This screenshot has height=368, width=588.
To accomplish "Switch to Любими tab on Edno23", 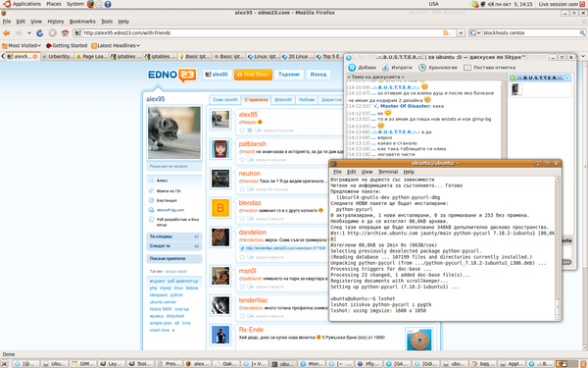I will (307, 100).
